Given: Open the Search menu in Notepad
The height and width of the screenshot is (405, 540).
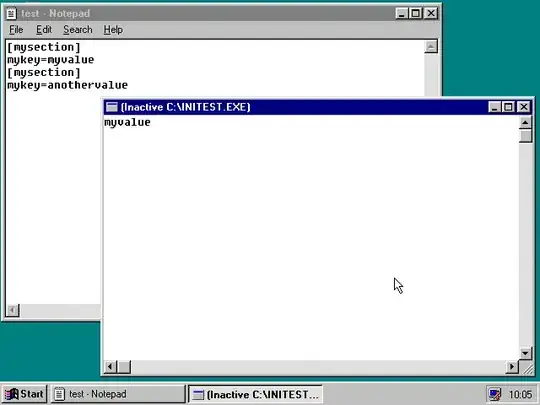Looking at the screenshot, I should 78,30.
